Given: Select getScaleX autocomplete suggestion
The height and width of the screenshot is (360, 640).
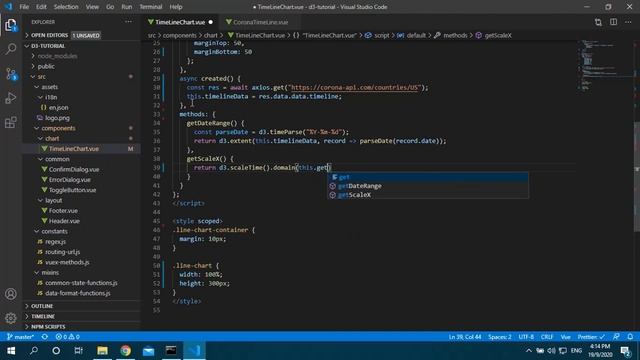Looking at the screenshot, I should (428, 195).
